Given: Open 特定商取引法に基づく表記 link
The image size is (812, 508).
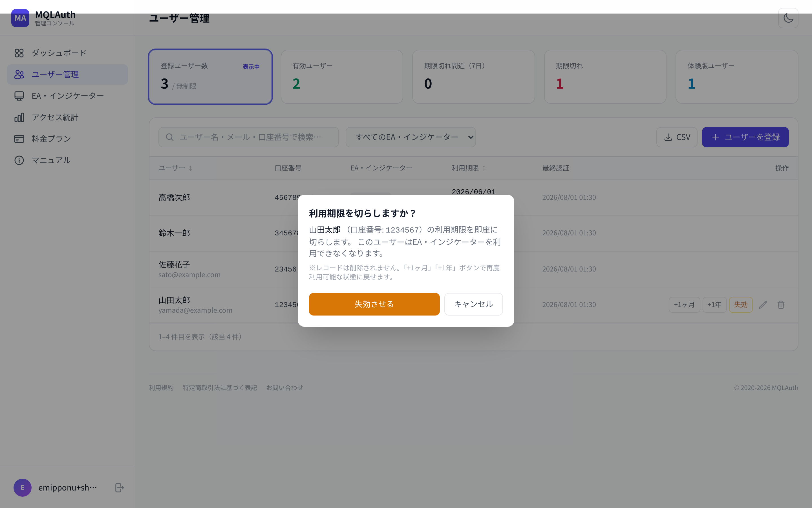Looking at the screenshot, I should 220,388.
